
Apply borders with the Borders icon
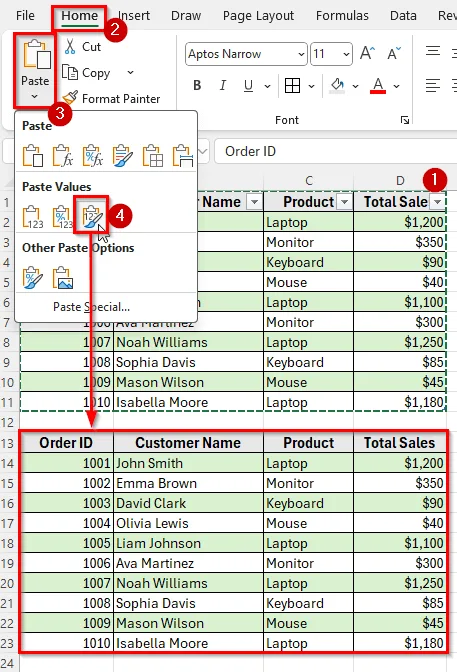tap(292, 86)
